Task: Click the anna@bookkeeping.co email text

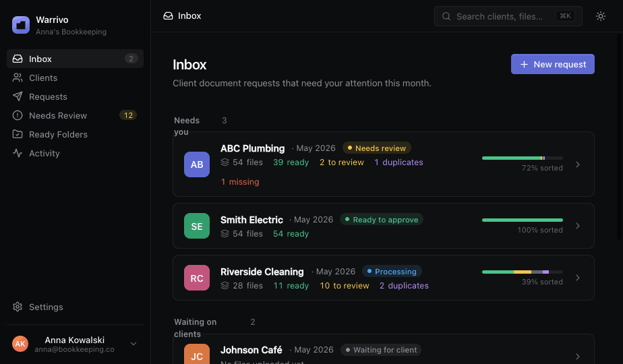Action: (x=74, y=349)
